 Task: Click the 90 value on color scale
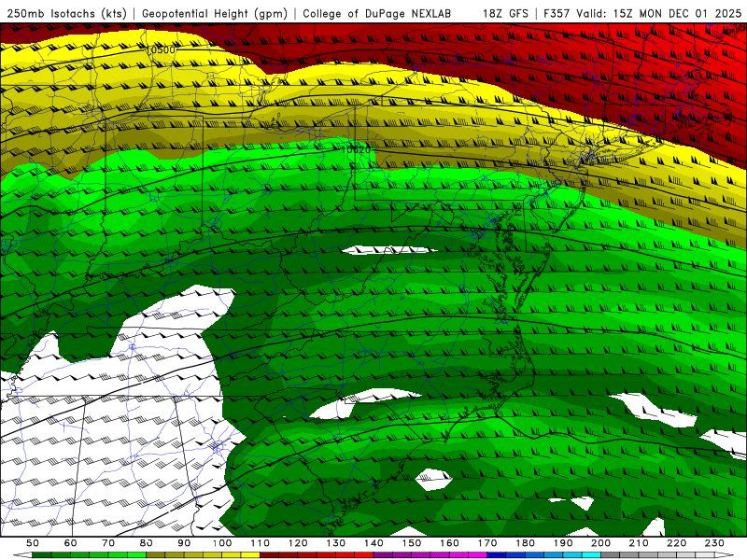tap(184, 543)
